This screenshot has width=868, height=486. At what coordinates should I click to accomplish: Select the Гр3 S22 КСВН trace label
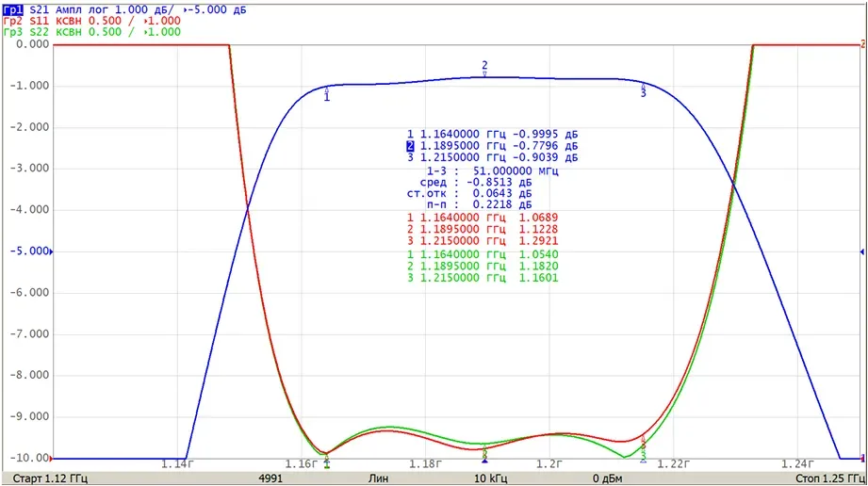[92, 32]
